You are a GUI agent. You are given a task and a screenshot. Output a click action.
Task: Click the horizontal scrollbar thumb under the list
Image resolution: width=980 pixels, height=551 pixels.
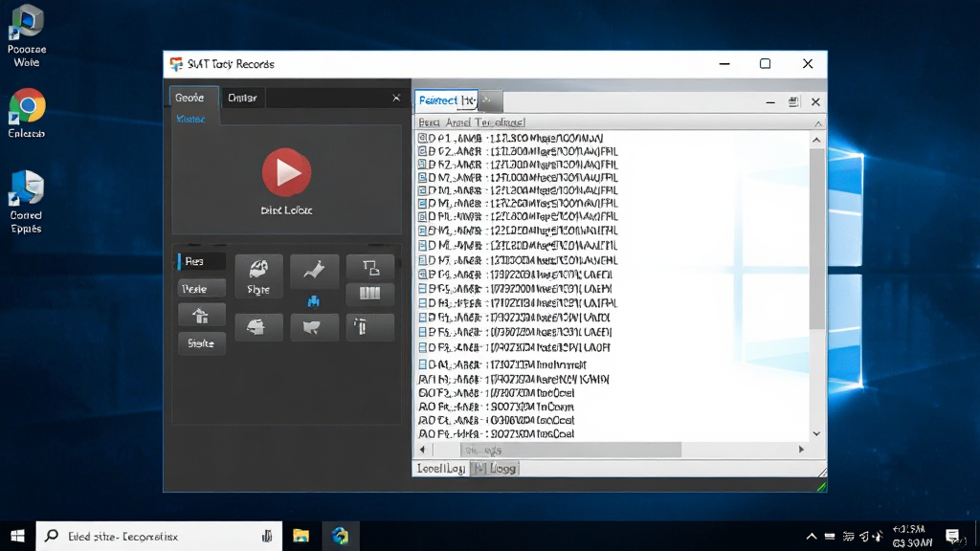point(570,450)
